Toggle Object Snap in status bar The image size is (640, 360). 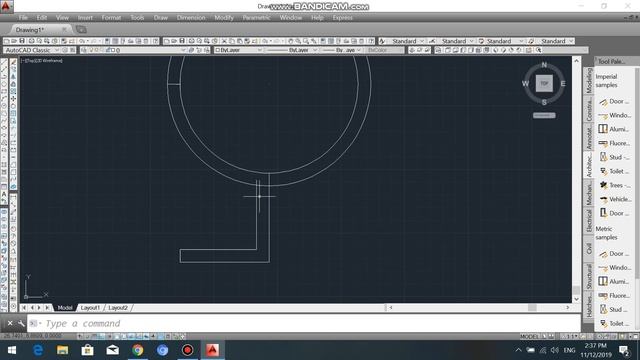117,336
